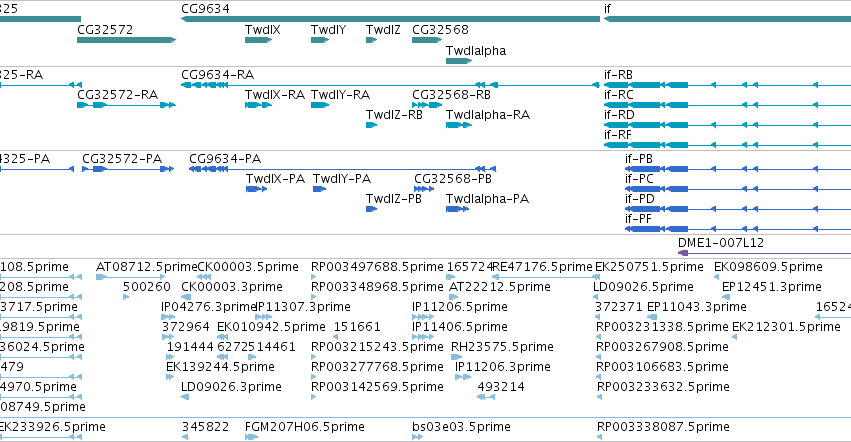Select the CG32568-RB transcript label
Screen dimensions: 851x442
(x=451, y=94)
